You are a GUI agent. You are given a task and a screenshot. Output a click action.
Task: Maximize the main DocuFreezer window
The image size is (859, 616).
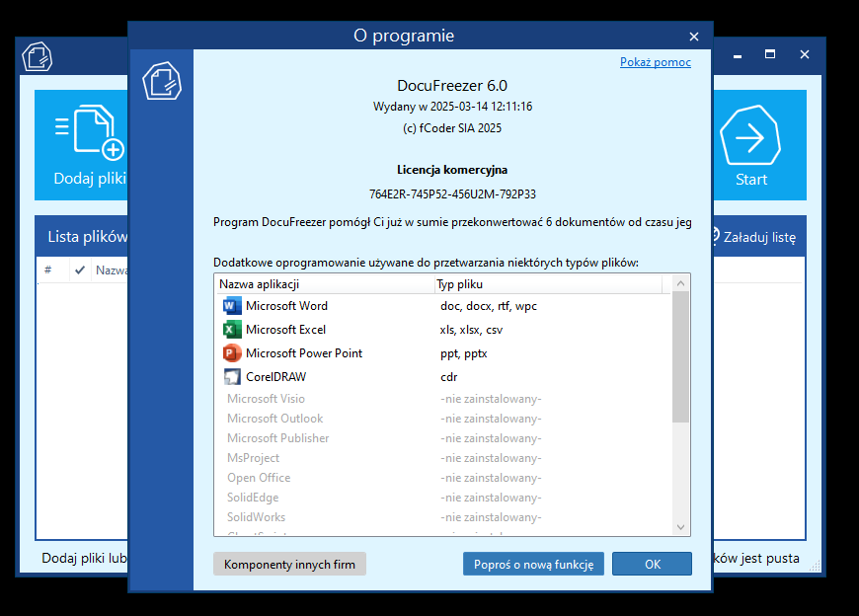pyautogui.click(x=770, y=54)
